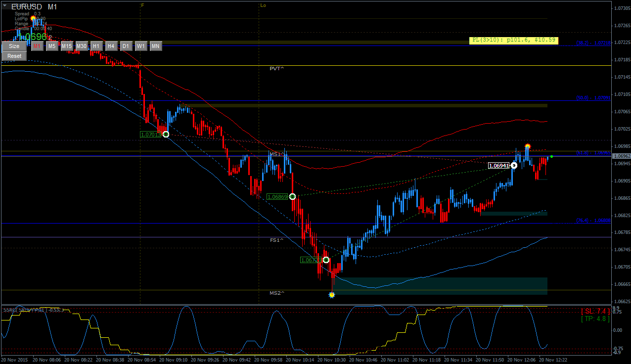Open the chart menu triangle beside EURUSD
The height and width of the screenshot is (364, 631).
coord(5,6)
